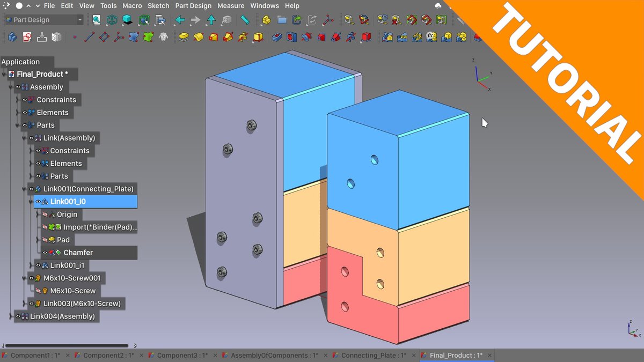Viewport: 644px width, 362px height.
Task: Open the Windows menu
Action: coord(265,6)
